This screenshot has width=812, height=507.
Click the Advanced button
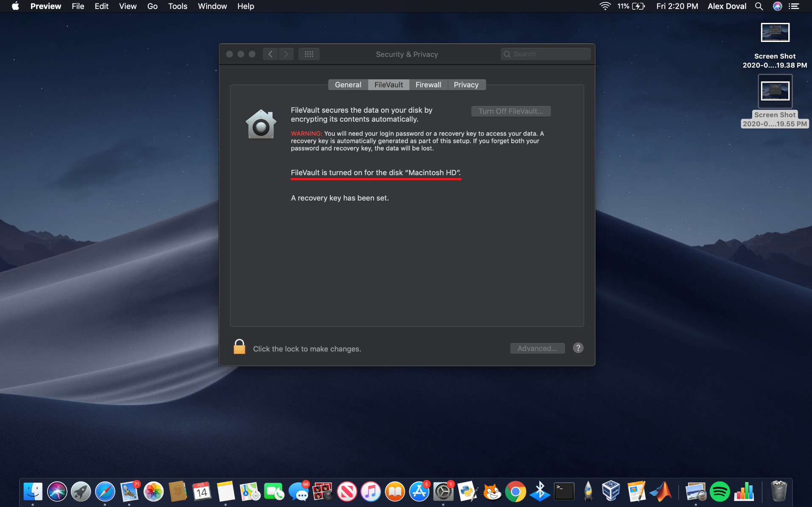click(x=537, y=348)
